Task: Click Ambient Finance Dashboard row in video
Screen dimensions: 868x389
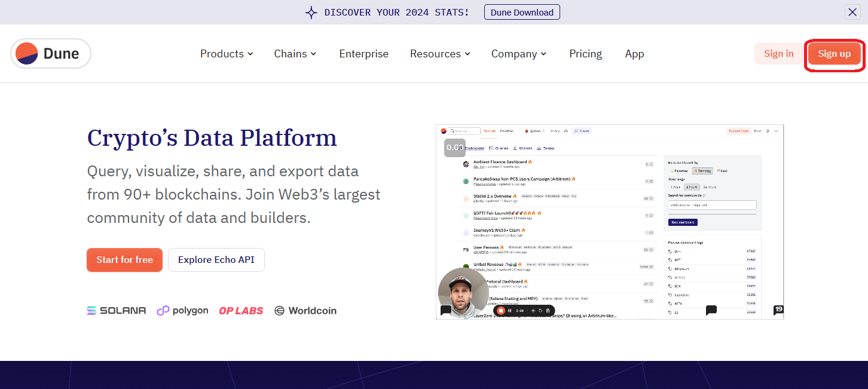Action: pos(558,164)
